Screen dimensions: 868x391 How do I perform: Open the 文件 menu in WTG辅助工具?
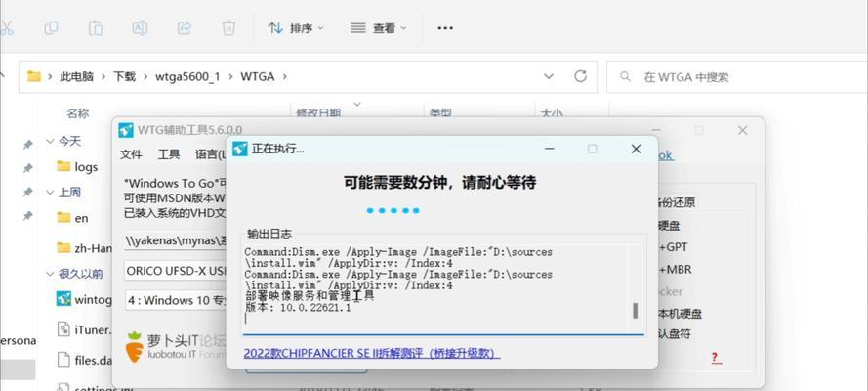coord(131,155)
